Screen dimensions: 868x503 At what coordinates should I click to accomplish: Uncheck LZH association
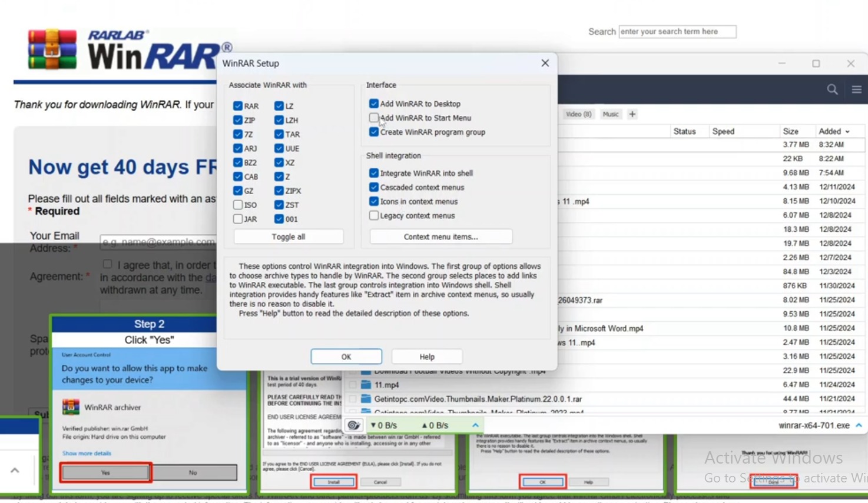click(x=279, y=120)
